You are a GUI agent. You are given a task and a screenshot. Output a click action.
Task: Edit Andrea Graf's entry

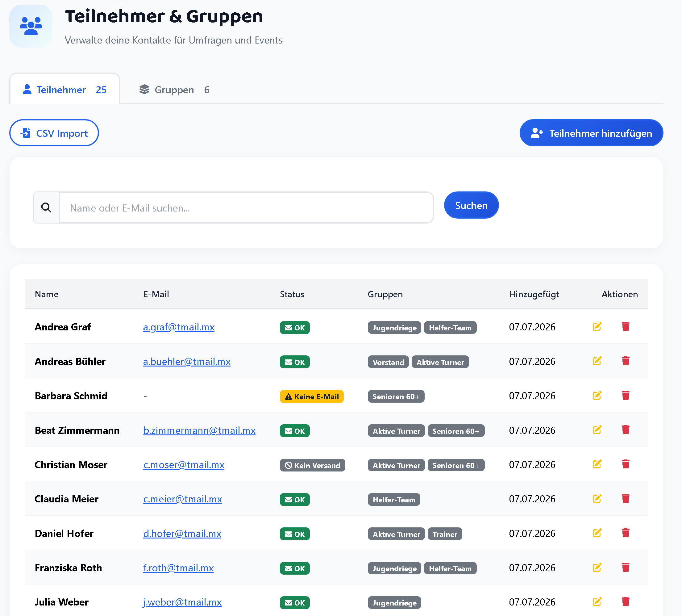point(597,327)
